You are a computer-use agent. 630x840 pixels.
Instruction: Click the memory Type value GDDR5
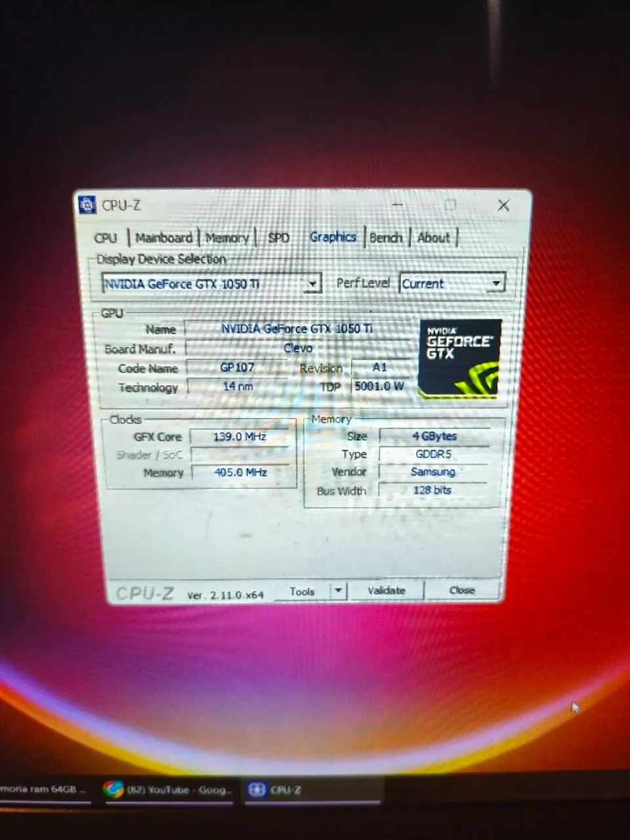[x=434, y=454]
